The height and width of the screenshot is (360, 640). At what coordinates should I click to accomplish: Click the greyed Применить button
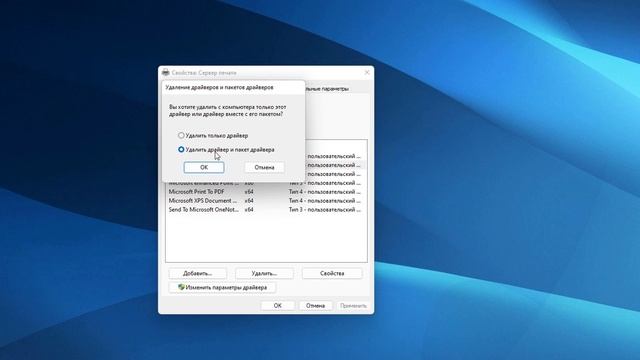coord(353,305)
